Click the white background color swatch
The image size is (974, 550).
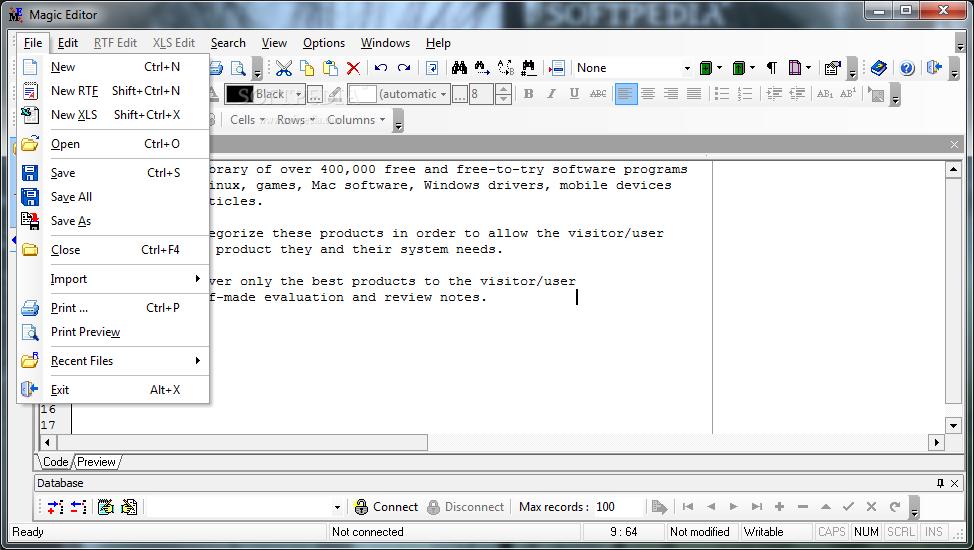pos(362,94)
